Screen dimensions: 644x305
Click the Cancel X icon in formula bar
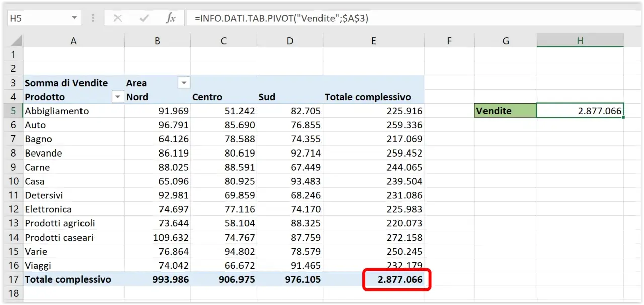[118, 18]
